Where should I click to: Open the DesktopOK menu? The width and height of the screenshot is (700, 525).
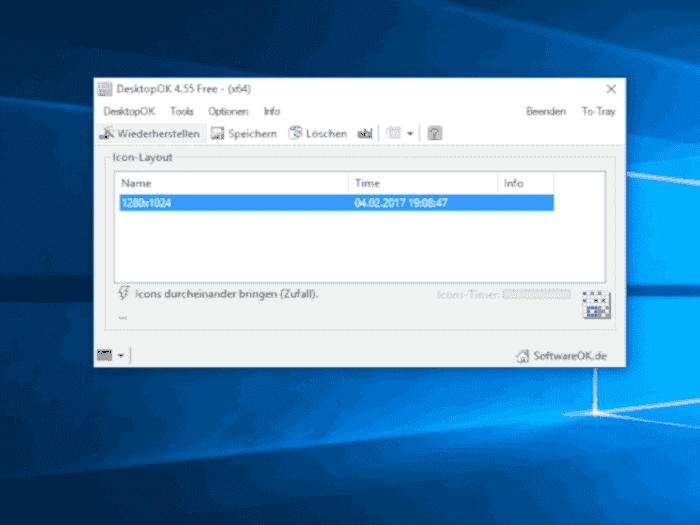pos(129,111)
